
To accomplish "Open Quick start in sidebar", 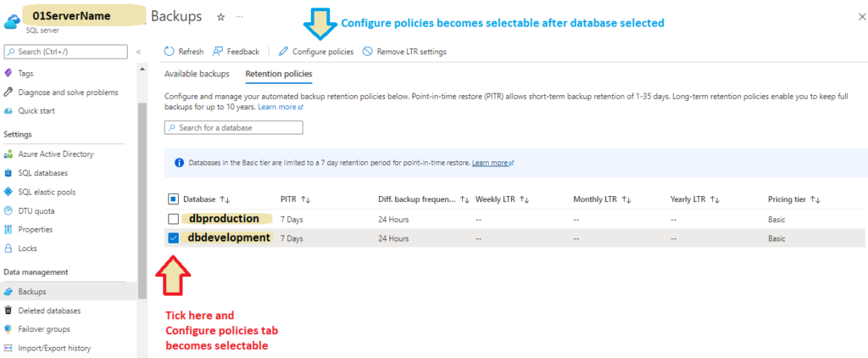I will coord(36,111).
